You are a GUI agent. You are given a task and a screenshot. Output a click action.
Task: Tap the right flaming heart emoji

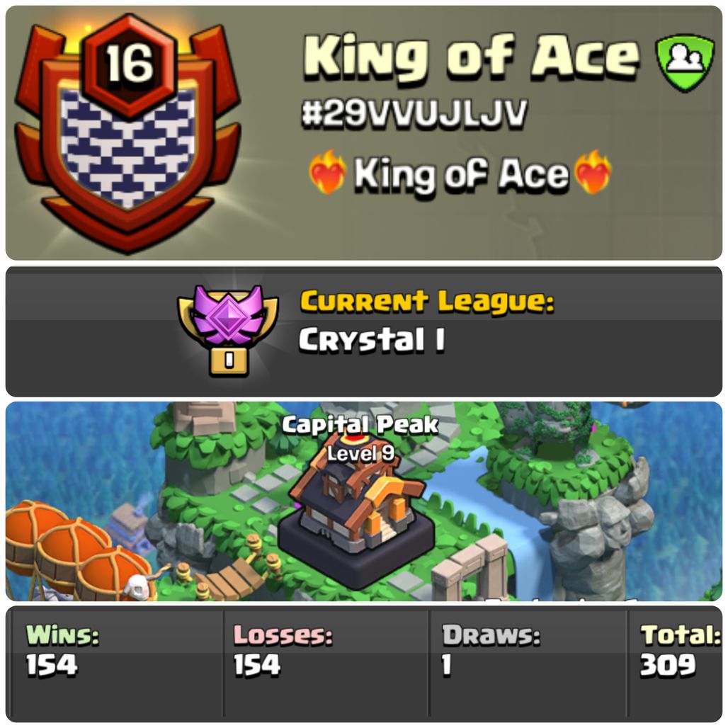click(x=593, y=172)
